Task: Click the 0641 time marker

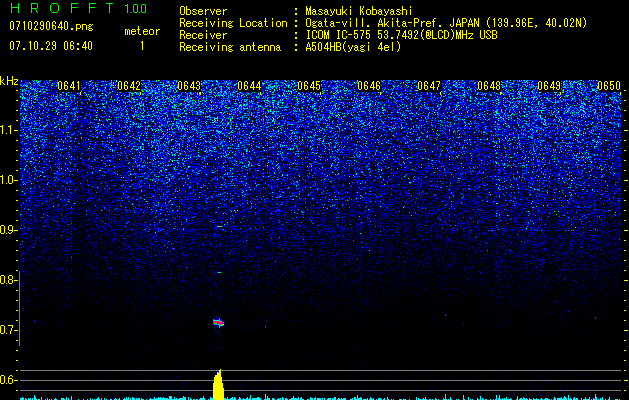Action: [x=69, y=86]
